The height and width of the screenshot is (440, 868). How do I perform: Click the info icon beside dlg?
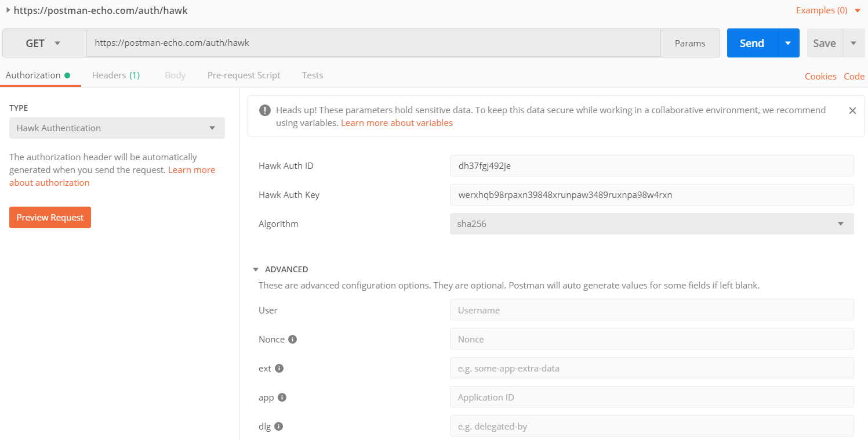coord(278,426)
